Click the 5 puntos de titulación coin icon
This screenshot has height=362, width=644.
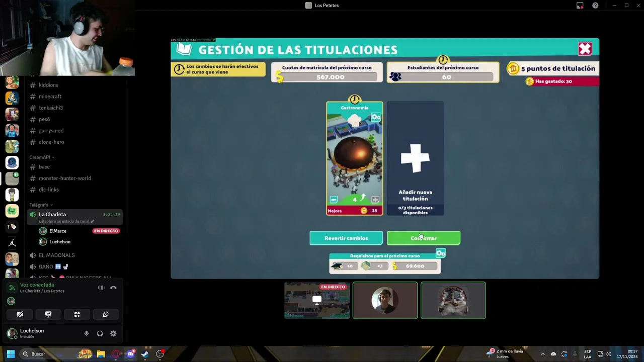(513, 68)
